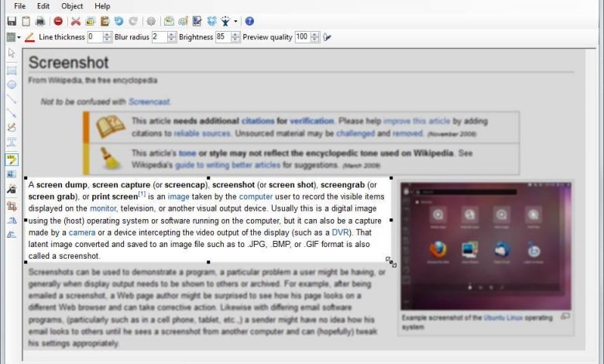The height and width of the screenshot is (364, 604).
Task: Select the Line drawing tool
Action: (12, 99)
